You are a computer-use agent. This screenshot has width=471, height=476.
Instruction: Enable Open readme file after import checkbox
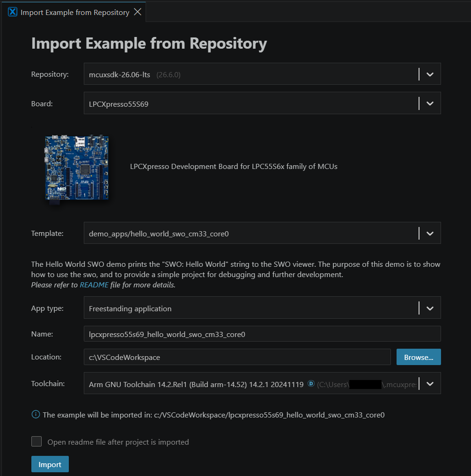pyautogui.click(x=37, y=441)
